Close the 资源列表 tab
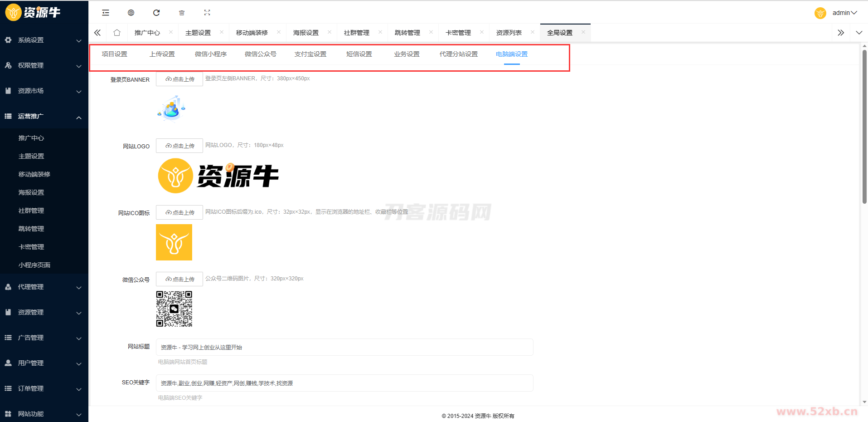868x422 pixels. point(533,32)
